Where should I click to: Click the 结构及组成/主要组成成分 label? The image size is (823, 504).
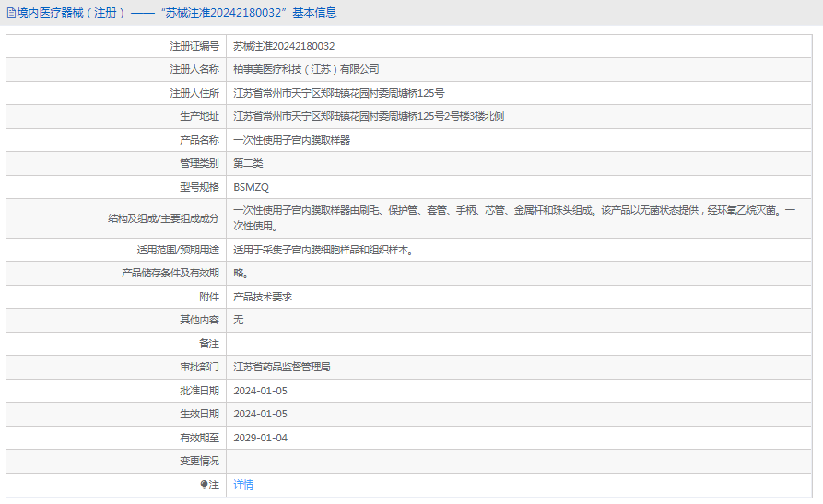click(x=163, y=218)
